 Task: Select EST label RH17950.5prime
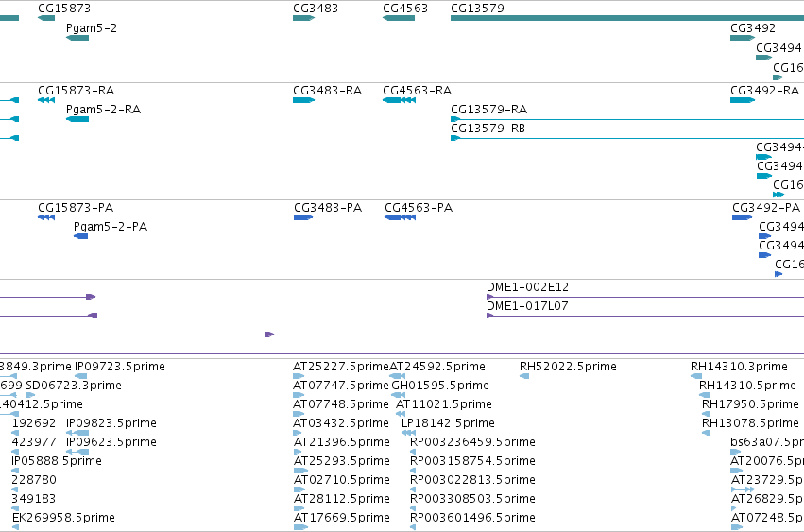(750, 404)
